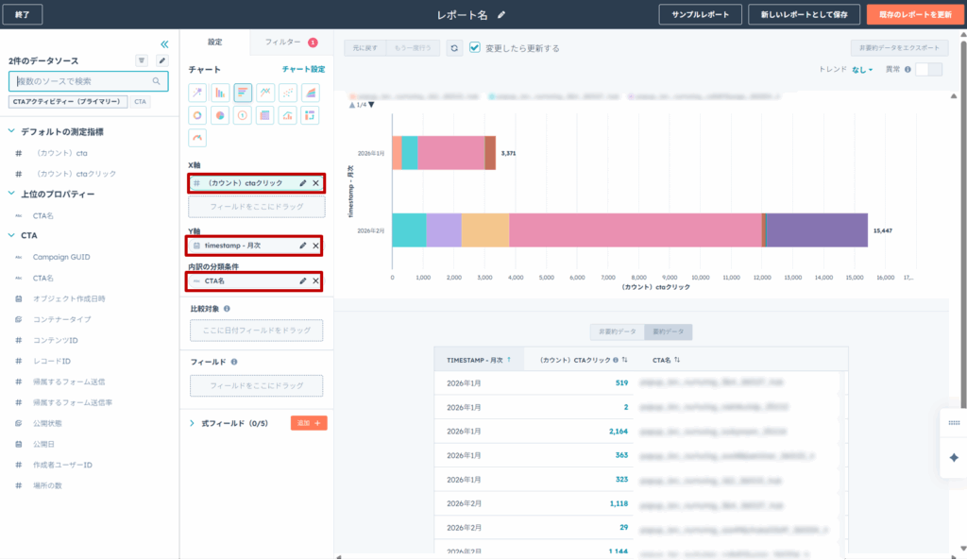This screenshot has width=967, height=560.
Task: Expand the formula fields (式フィールド) section
Action: point(192,423)
